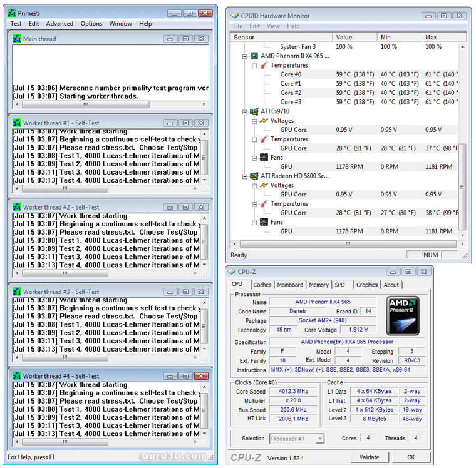This screenshot has width=476, height=468.
Task: Click Worker thread #1 vertical scroll down arrow
Action: coord(204,180)
